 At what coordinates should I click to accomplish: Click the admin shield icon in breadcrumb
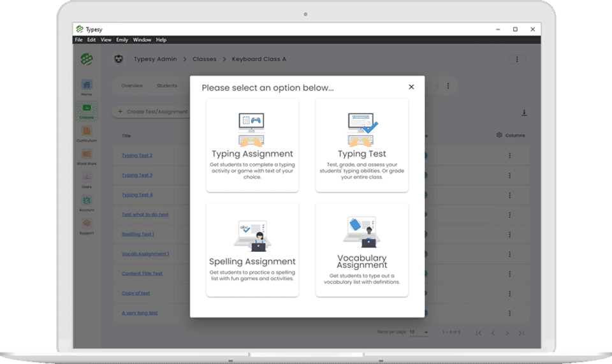119,59
